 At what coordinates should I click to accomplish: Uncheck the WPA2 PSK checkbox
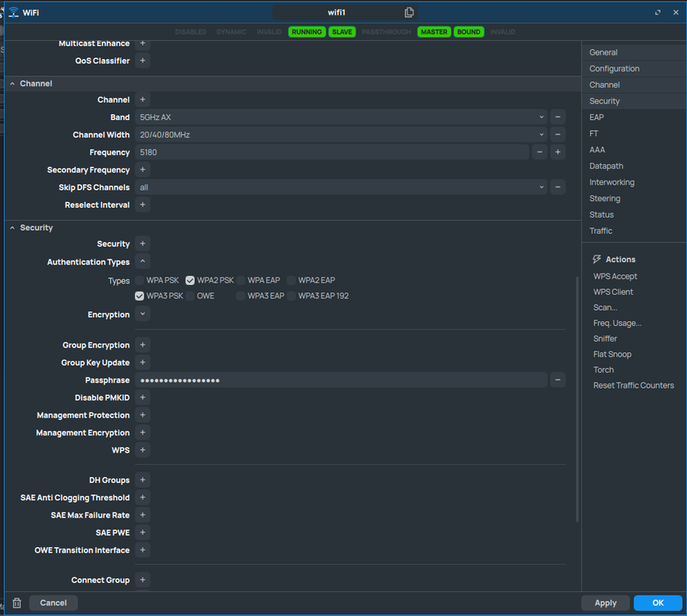191,280
